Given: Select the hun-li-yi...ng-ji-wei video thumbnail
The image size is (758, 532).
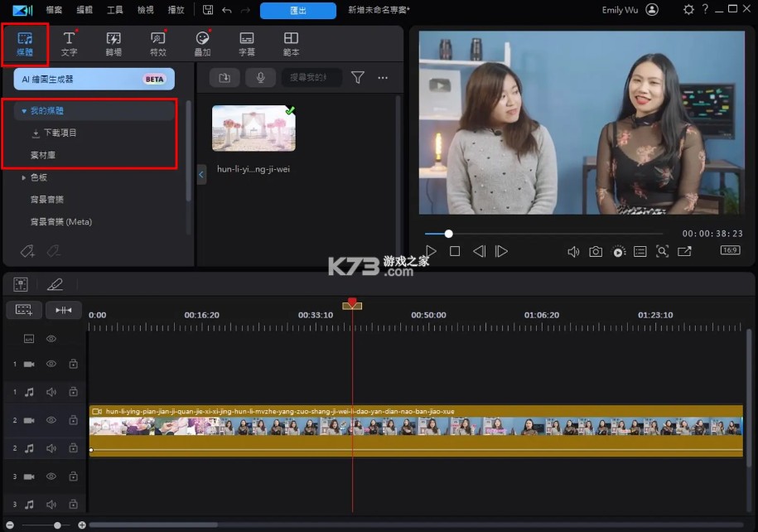Looking at the screenshot, I should pos(253,128).
